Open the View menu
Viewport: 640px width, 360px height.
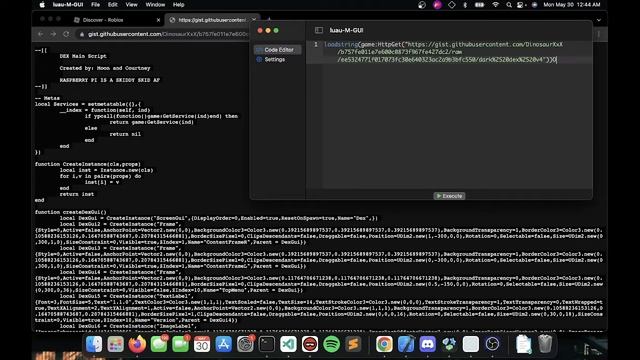click(131, 5)
